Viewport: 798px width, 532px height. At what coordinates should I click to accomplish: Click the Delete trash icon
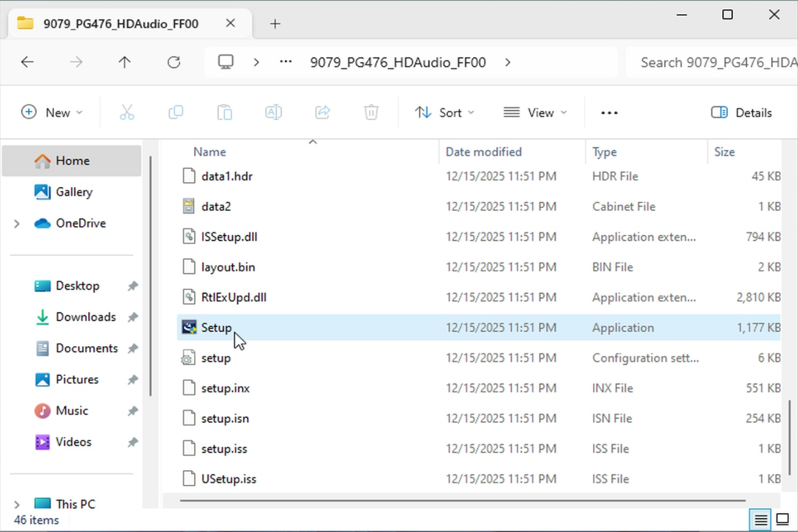(371, 113)
